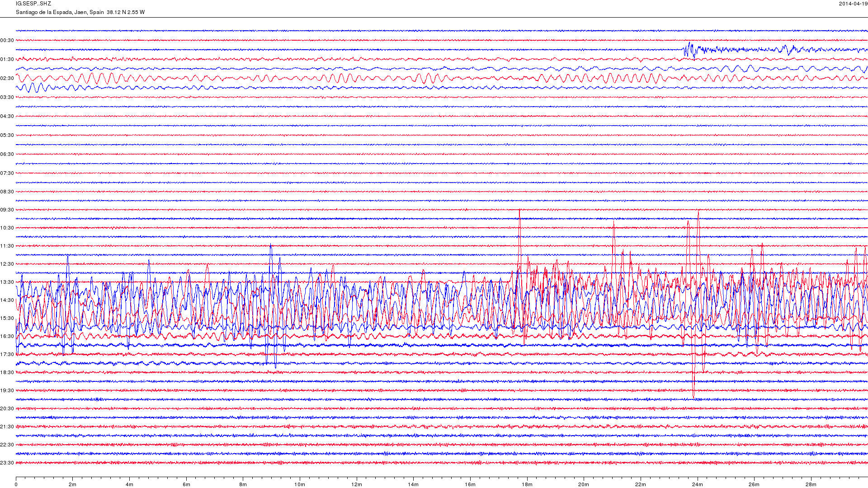The width and height of the screenshot is (868, 488).
Task: Click the 0 minute axis label
Action: click(x=16, y=485)
